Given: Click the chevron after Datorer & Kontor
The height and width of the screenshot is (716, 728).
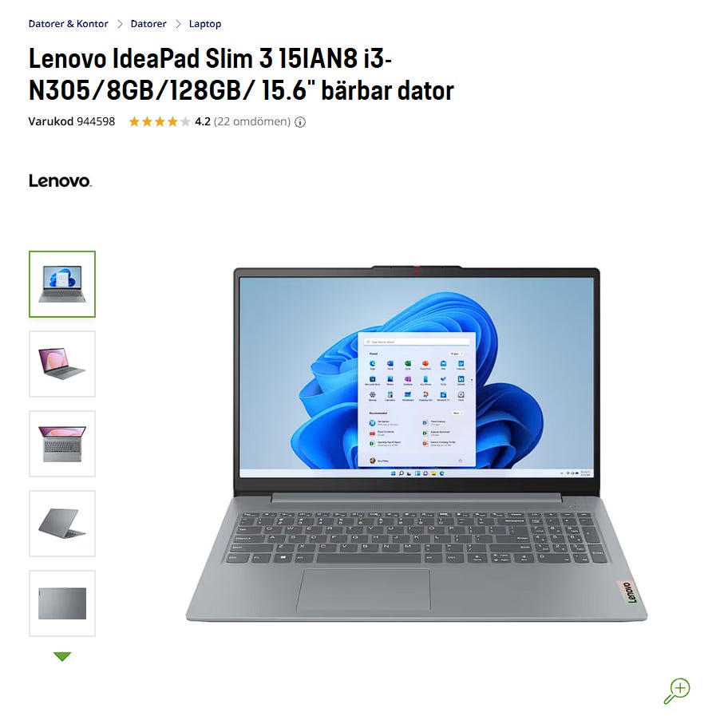Looking at the screenshot, I should tap(120, 24).
